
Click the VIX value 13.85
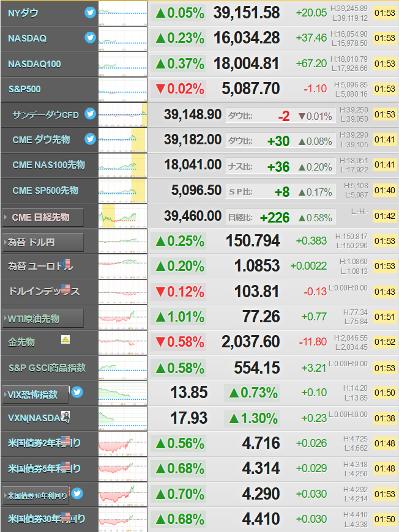click(189, 393)
